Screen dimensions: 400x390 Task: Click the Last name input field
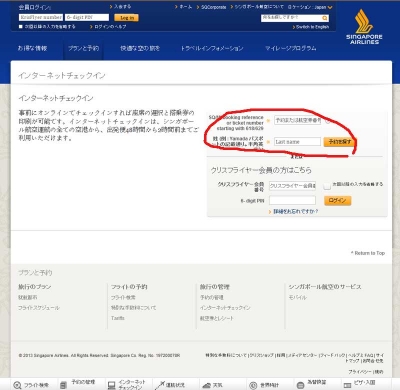(x=297, y=142)
